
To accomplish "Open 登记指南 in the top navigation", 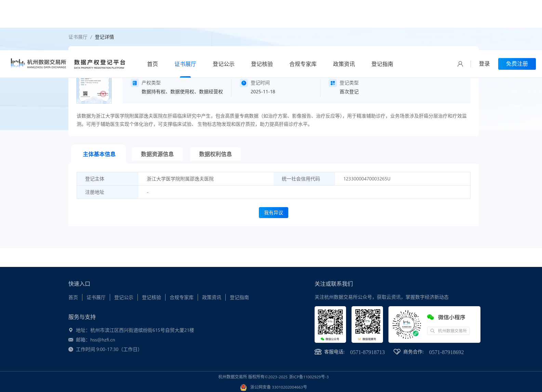I will point(382,64).
